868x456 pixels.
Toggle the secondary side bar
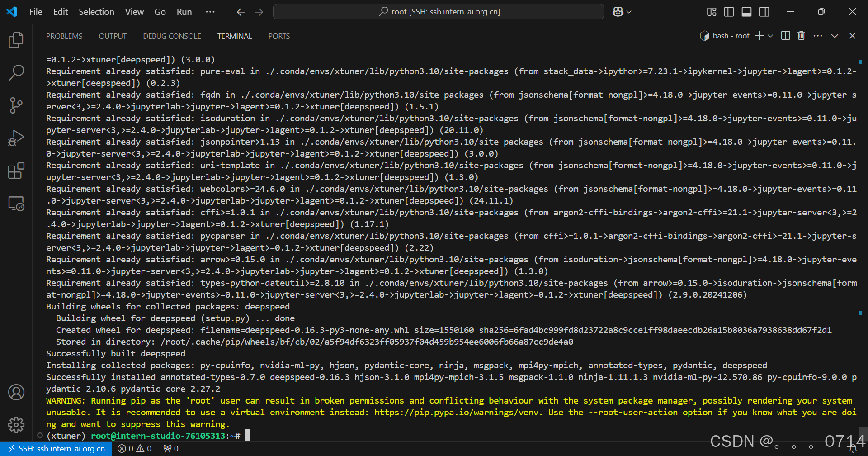tap(764, 12)
